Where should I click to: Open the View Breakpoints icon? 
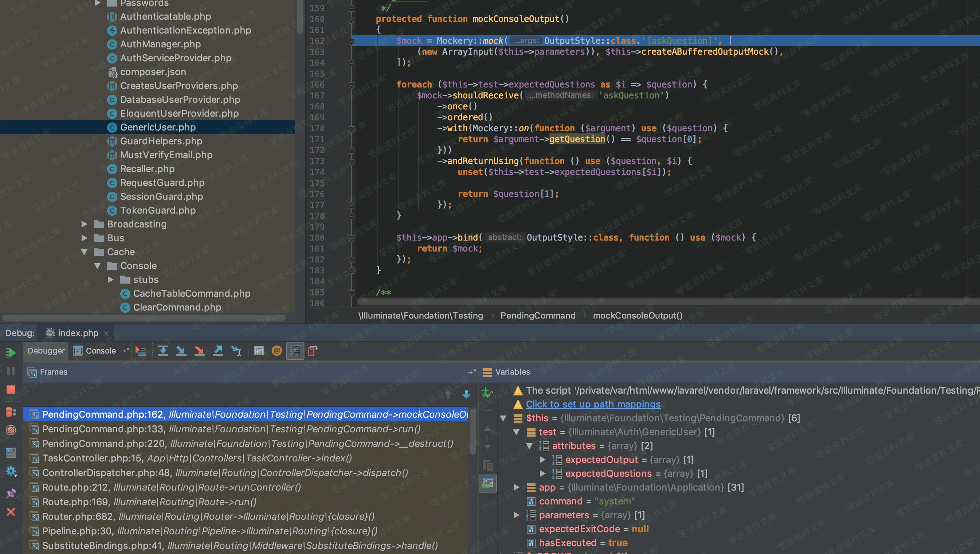(x=11, y=412)
